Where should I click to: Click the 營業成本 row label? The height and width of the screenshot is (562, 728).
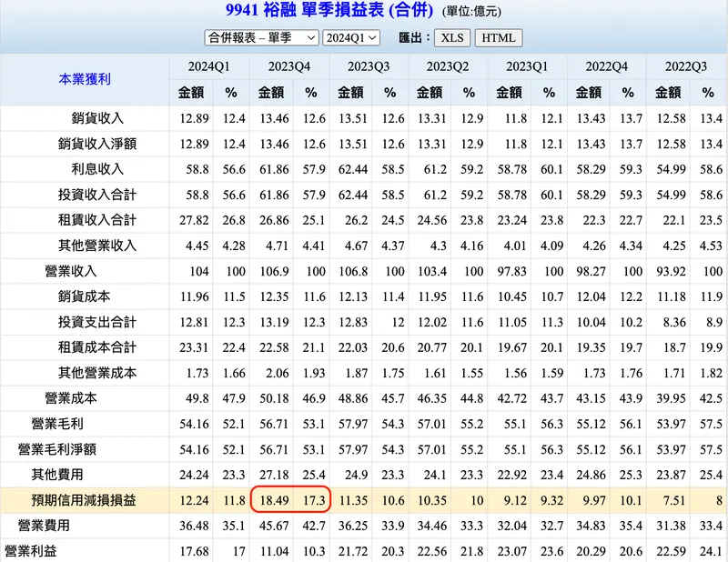(x=71, y=398)
